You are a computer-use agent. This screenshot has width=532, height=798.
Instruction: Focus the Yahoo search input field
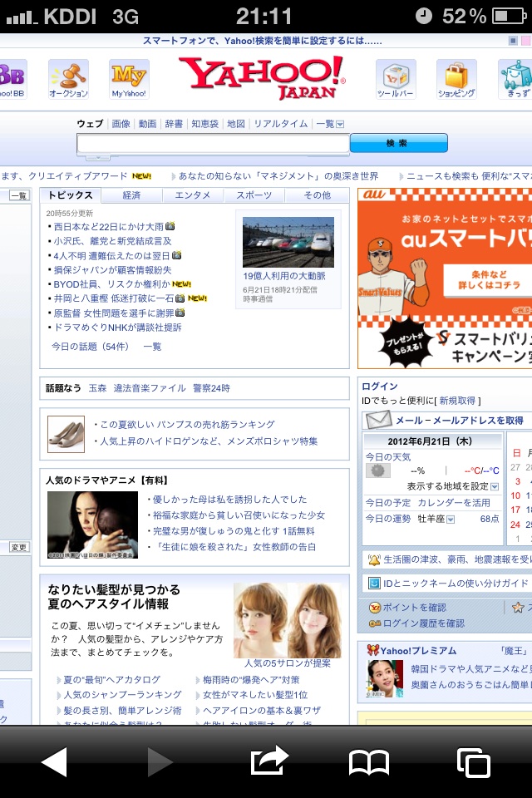(x=214, y=144)
